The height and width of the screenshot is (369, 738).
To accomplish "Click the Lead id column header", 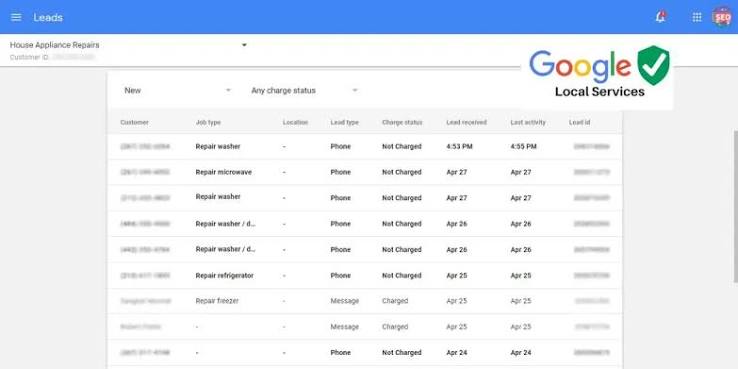I will [579, 122].
